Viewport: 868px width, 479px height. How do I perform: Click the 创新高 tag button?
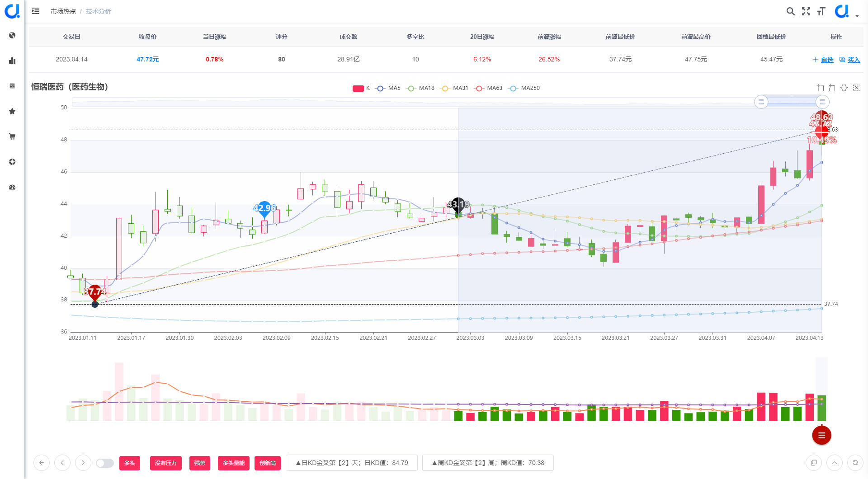point(268,463)
